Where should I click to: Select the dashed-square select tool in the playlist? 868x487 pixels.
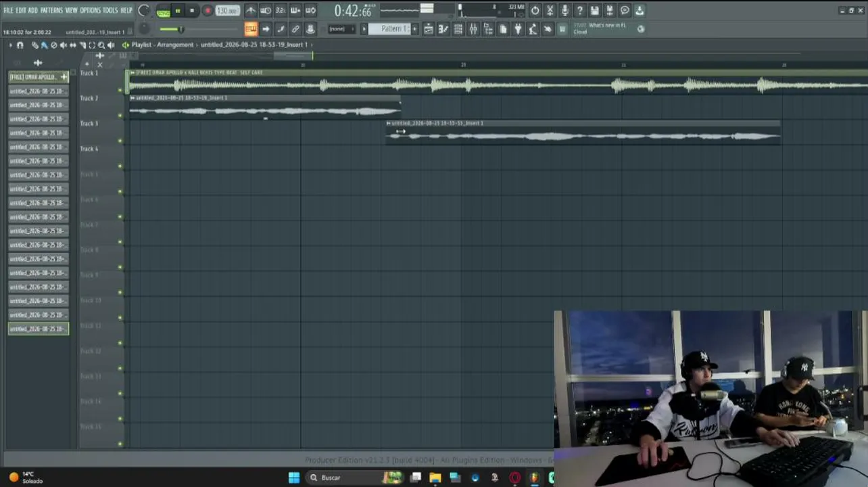[92, 45]
